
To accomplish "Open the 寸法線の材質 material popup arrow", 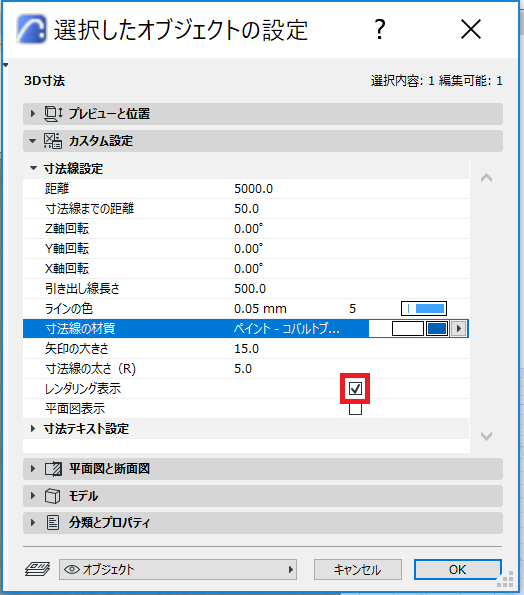I will [459, 329].
